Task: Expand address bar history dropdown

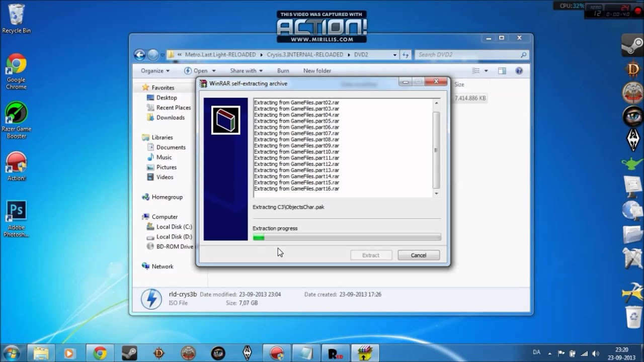Action: pos(394,55)
